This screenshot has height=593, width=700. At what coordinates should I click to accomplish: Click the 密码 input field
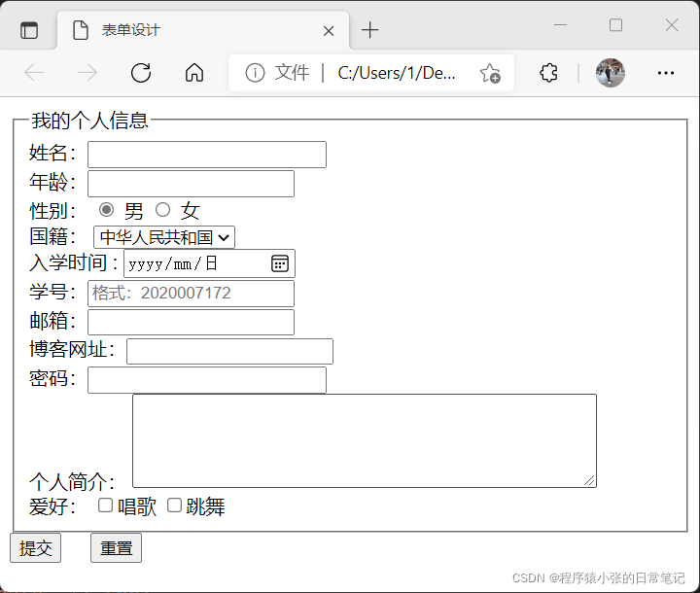pos(207,380)
